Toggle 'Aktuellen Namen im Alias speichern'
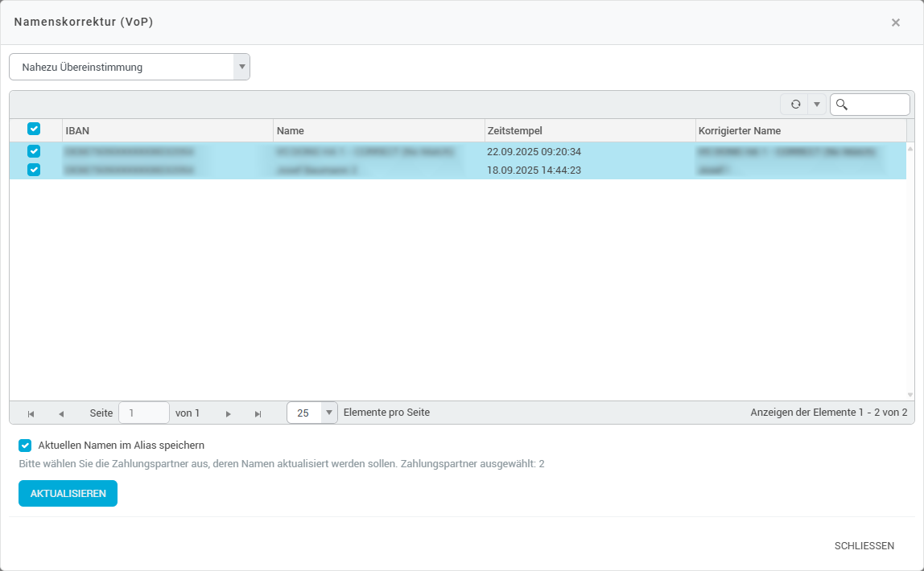This screenshot has height=571, width=924. pyautogui.click(x=25, y=445)
